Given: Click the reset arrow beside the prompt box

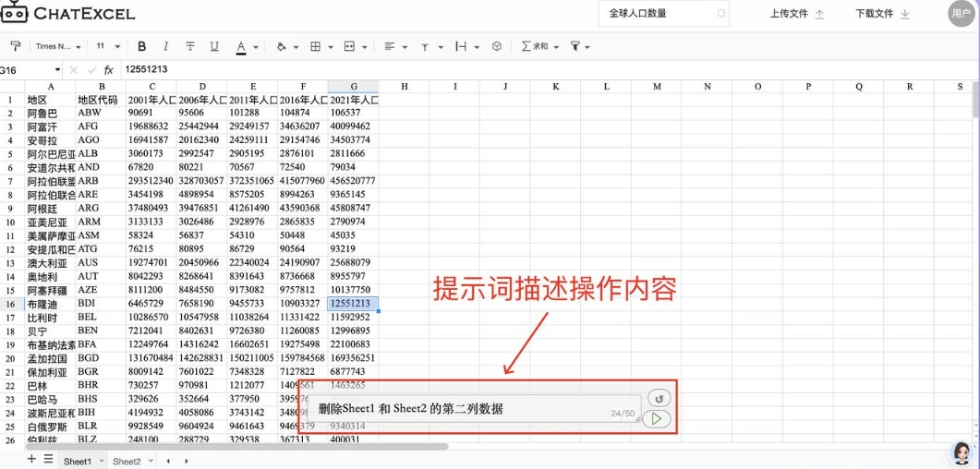Looking at the screenshot, I should point(657,398).
